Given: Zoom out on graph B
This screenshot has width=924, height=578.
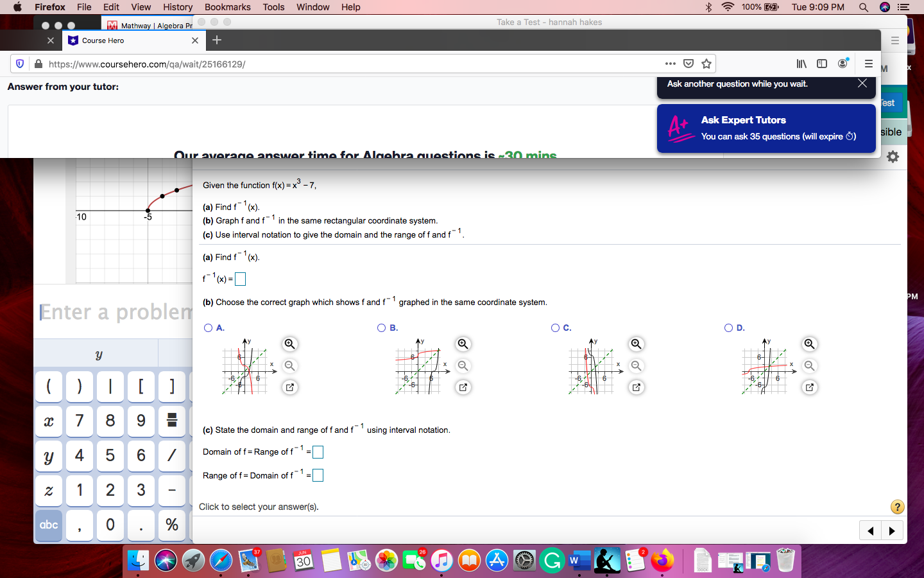Looking at the screenshot, I should pos(463,366).
